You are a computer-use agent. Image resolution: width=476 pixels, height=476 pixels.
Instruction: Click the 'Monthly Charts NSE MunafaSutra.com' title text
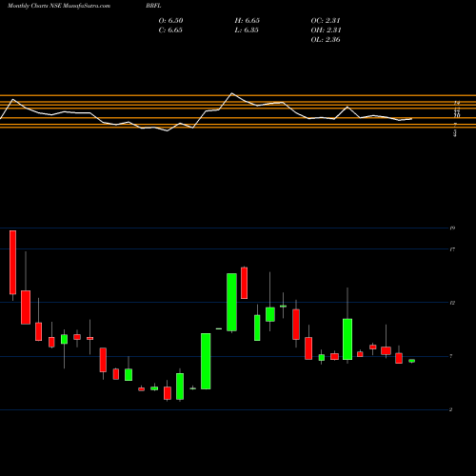(x=59, y=6)
